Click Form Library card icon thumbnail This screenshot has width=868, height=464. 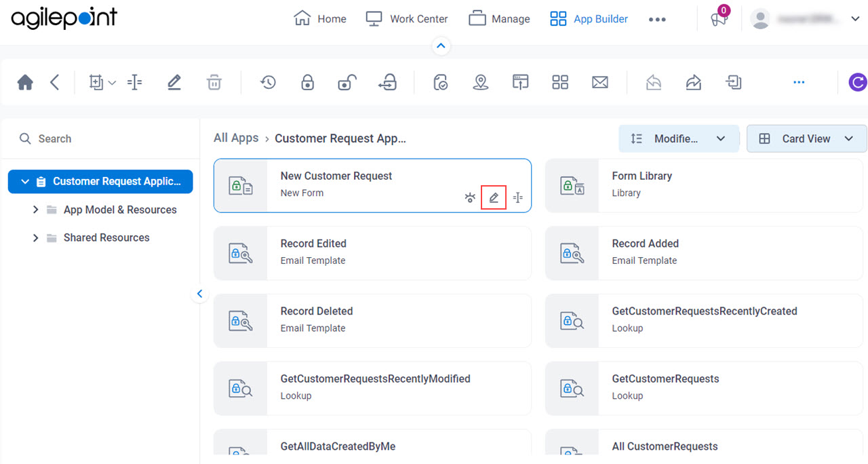[572, 186]
